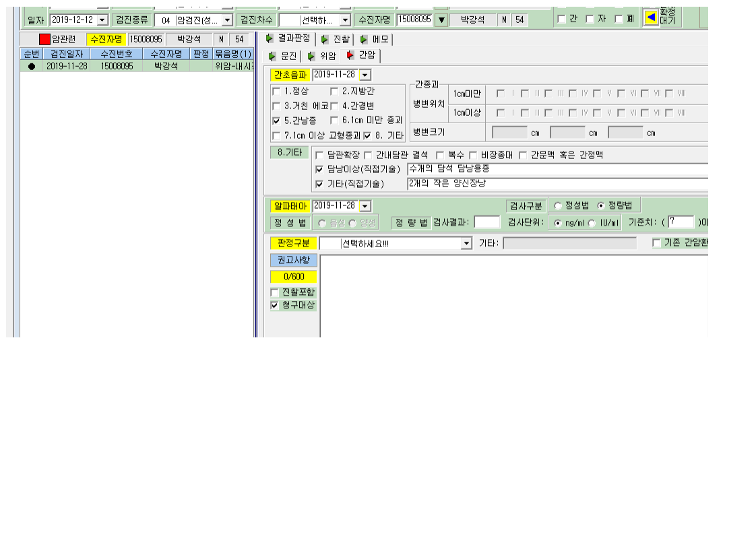This screenshot has width=756, height=534.
Task: Select the 간암 sub-tab with red flag
Action: [361, 55]
